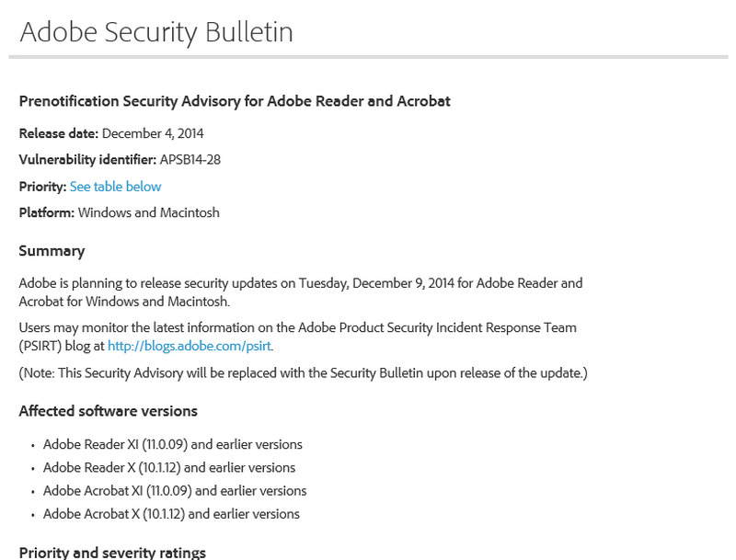Click the 'Summary' section heading
Screen dimensions: 736x560
point(52,251)
